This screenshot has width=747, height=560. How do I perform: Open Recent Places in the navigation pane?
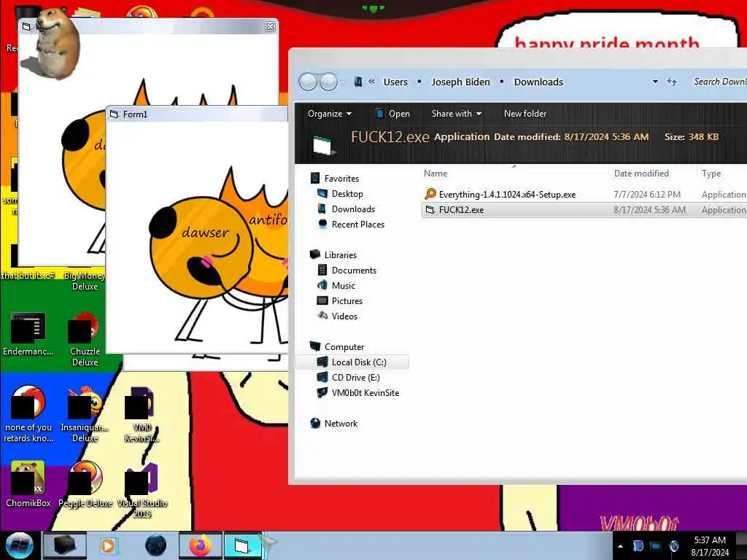[357, 225]
